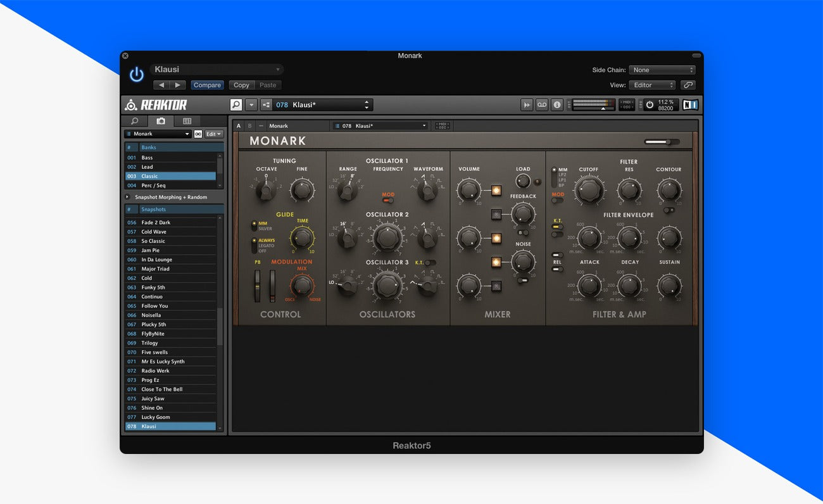
Task: Go to next preset with right arrow
Action: (178, 85)
